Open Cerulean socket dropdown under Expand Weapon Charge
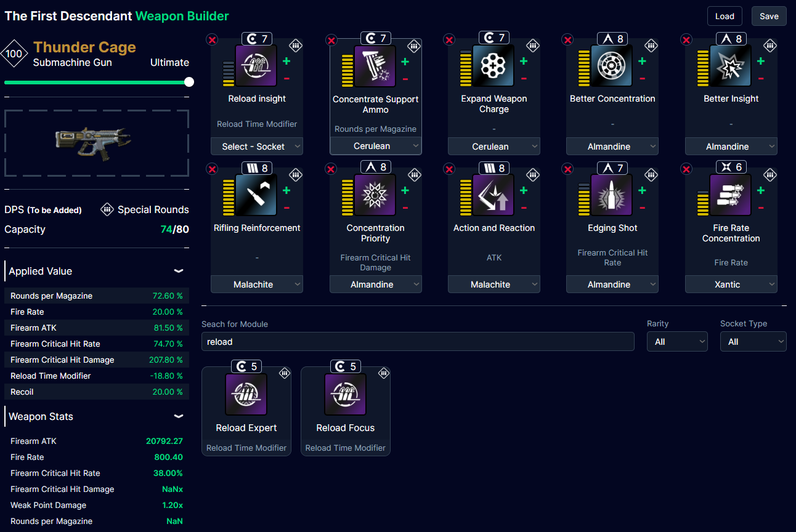Viewport: 796px width, 532px height. coord(494,147)
